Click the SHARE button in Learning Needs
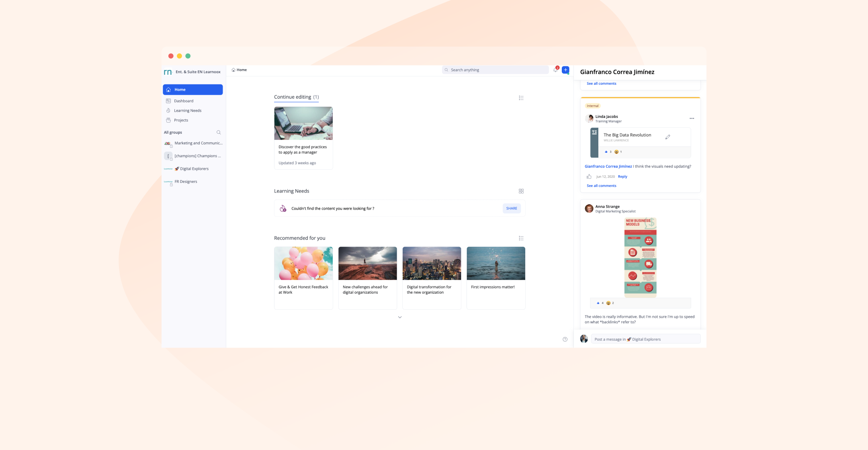 point(512,209)
